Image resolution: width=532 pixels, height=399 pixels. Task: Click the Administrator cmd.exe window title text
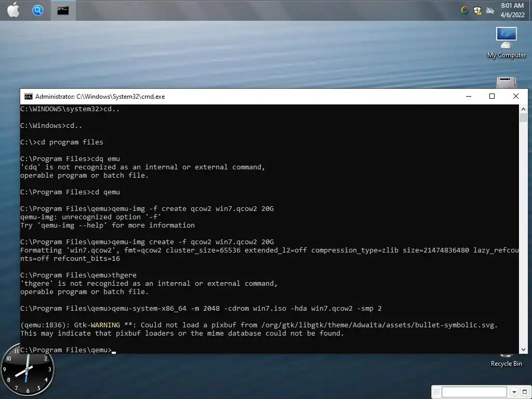click(x=100, y=96)
